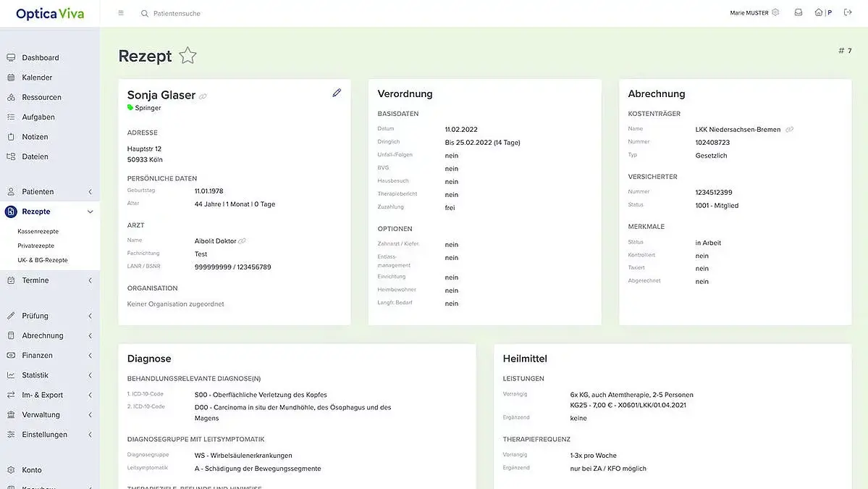Open link icon beside Sonja Glaser's name
The width and height of the screenshot is (868, 489).
(203, 96)
